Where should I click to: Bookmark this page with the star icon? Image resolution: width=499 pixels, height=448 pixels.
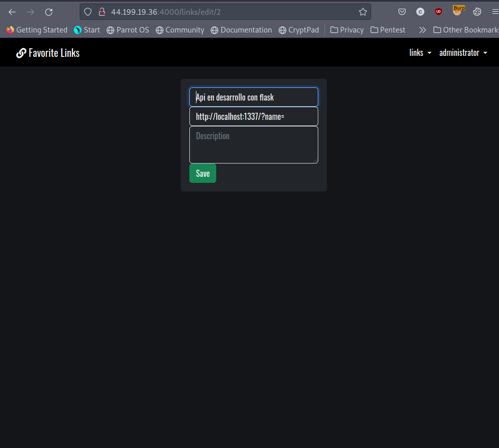pyautogui.click(x=362, y=12)
